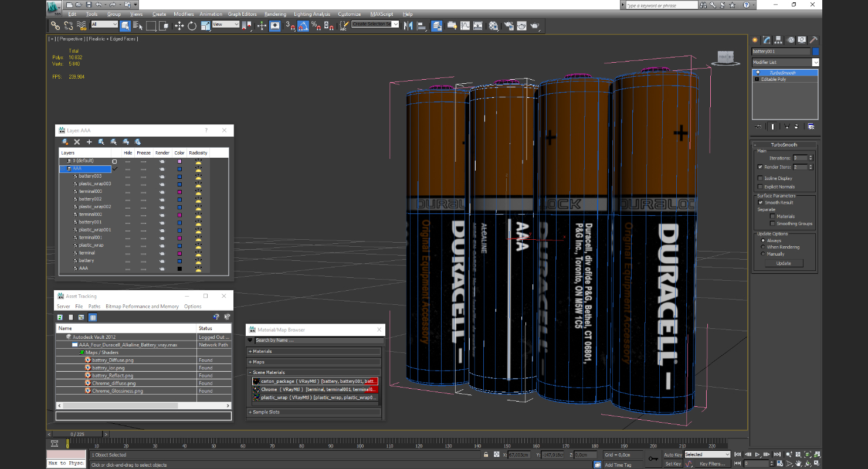Click the Update button in TurboSmooth

tap(784, 263)
